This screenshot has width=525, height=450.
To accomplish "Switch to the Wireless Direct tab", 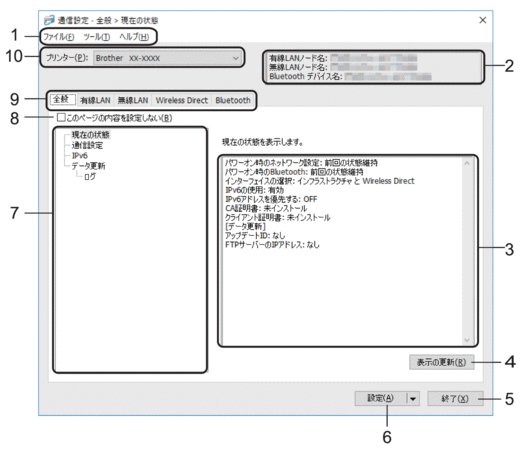I will pos(181,100).
